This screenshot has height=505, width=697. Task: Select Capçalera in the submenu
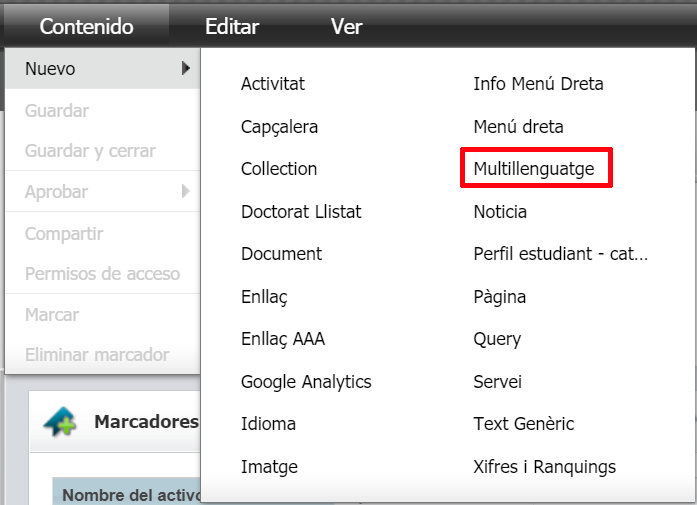click(x=279, y=127)
